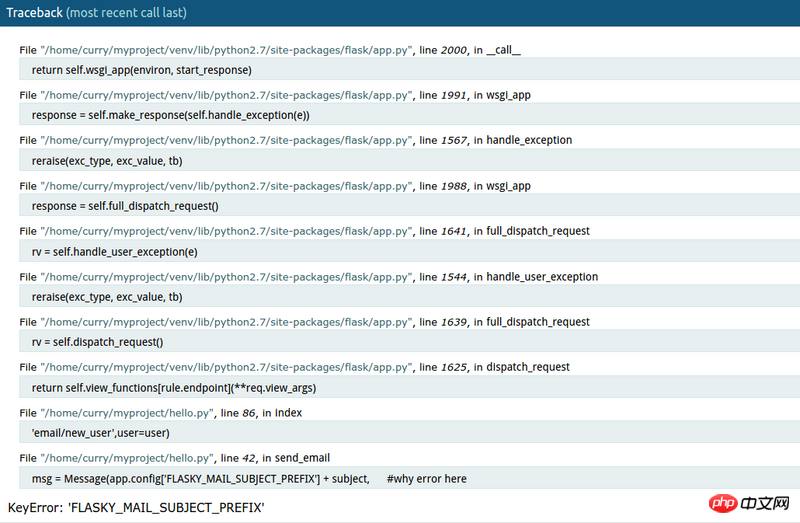Open app.py file path at line 2000

coord(227,50)
